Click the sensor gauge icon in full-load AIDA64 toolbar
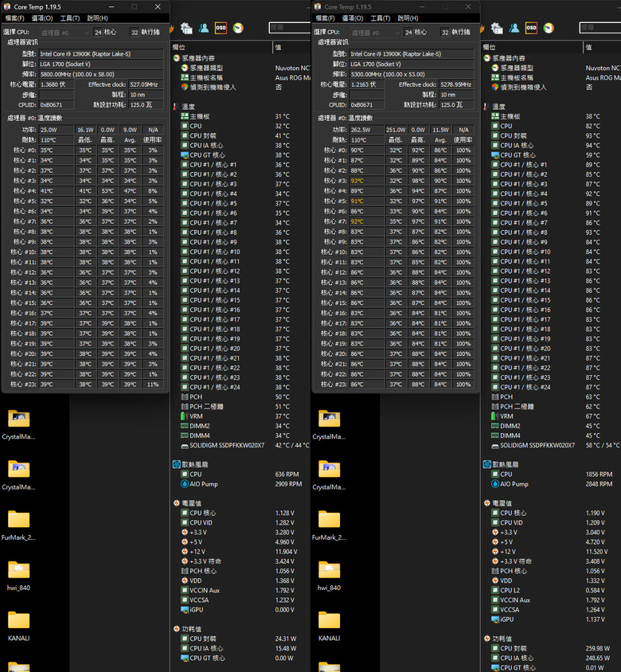The width and height of the screenshot is (621, 672). pos(548,28)
